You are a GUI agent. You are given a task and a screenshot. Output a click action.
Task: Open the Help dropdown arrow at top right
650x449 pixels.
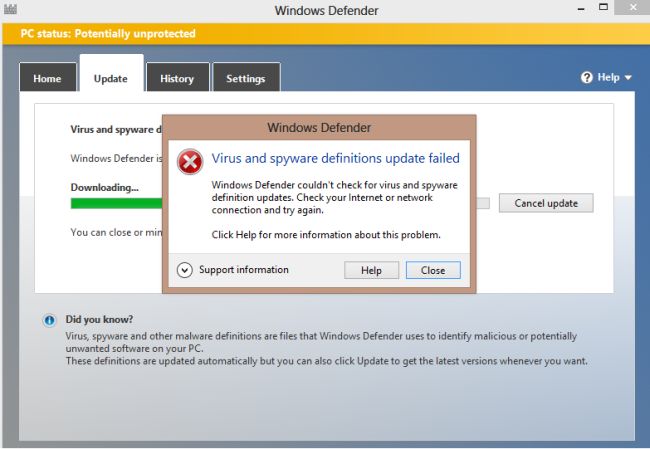click(628, 78)
